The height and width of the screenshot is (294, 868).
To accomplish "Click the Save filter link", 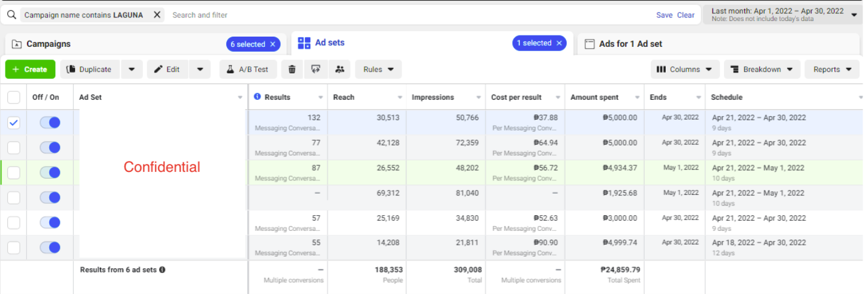I will click(664, 15).
